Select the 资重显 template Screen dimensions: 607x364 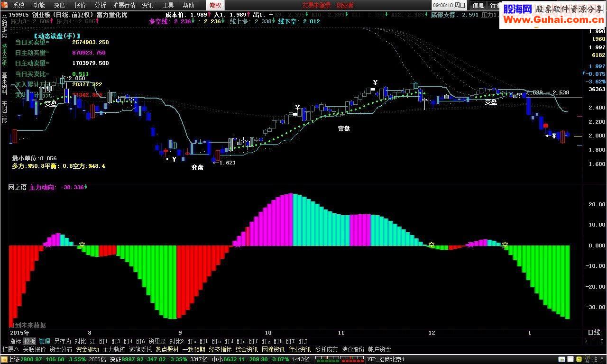(x=157, y=341)
